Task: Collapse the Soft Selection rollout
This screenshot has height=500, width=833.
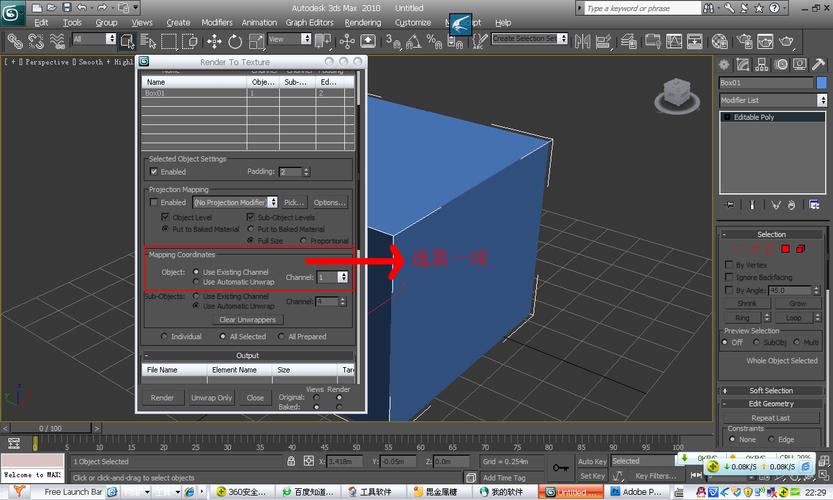Action: pyautogui.click(x=771, y=390)
